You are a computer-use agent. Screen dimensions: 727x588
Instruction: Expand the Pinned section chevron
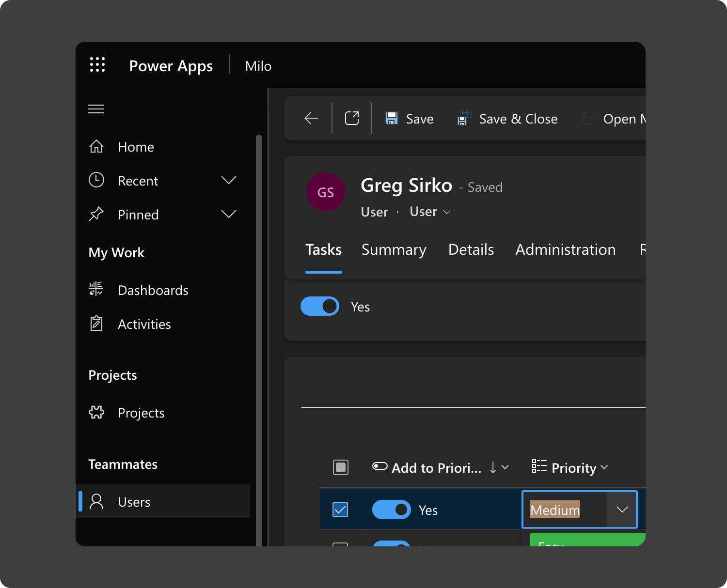click(x=229, y=214)
